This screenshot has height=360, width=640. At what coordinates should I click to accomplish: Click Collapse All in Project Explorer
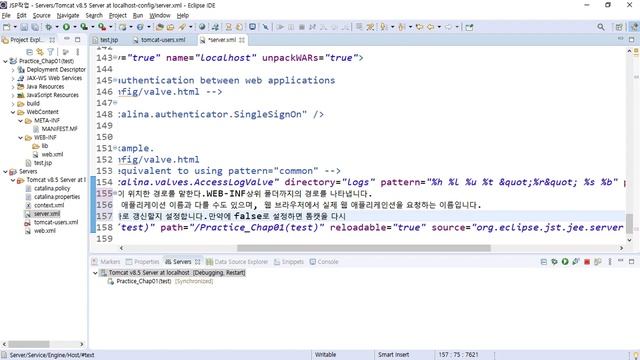click(29, 52)
